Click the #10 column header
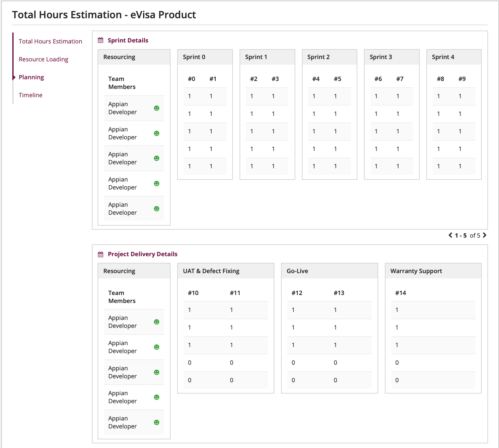Image resolution: width=499 pixels, height=448 pixels. click(x=193, y=293)
